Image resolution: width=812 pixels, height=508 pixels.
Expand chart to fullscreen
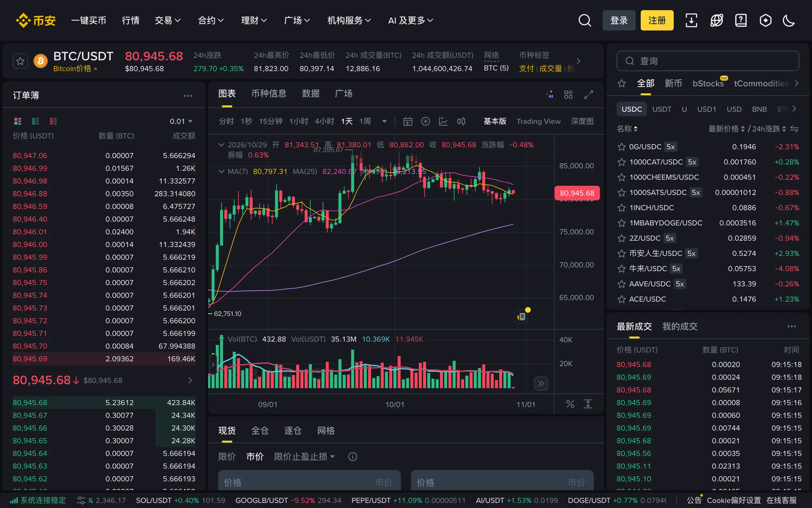coord(588,94)
